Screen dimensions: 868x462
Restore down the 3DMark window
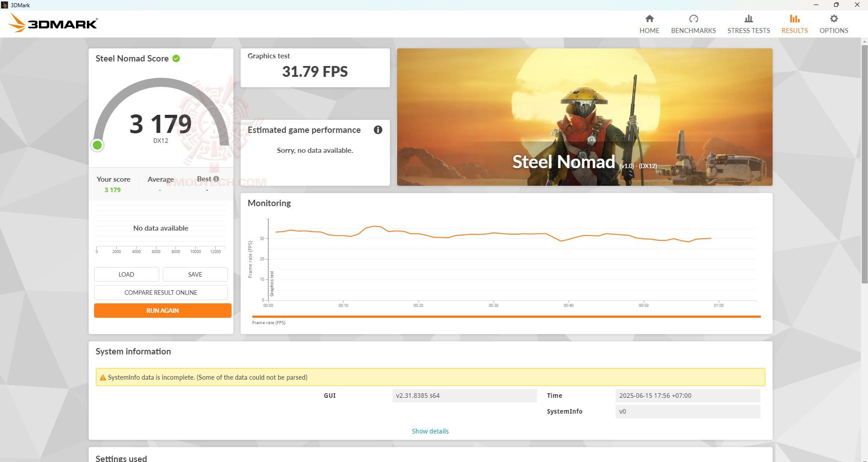836,5
